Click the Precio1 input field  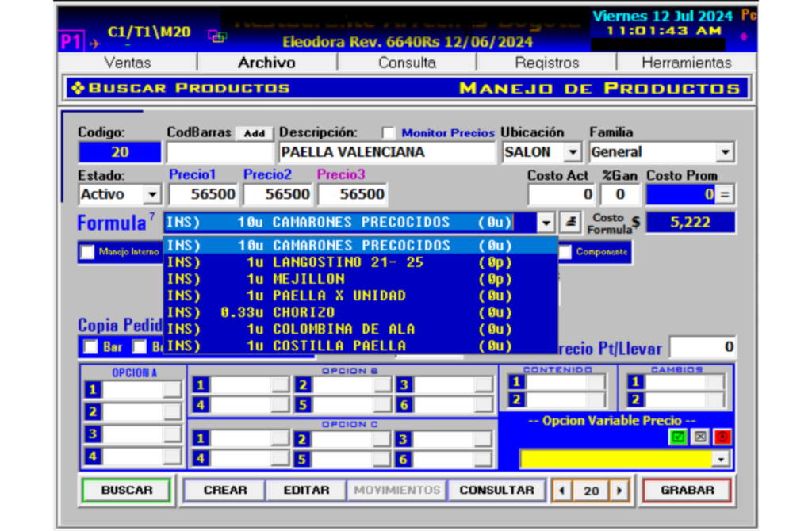[x=203, y=195]
